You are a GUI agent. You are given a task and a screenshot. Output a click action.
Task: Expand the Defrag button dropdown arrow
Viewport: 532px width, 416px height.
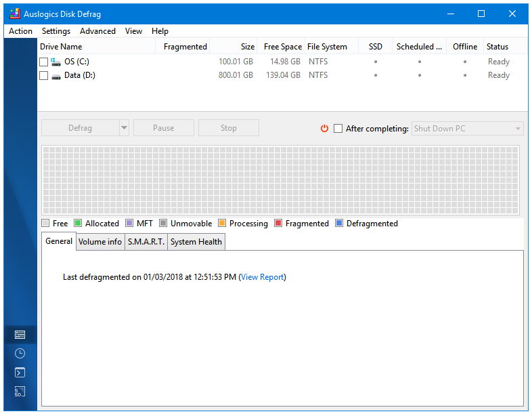124,127
